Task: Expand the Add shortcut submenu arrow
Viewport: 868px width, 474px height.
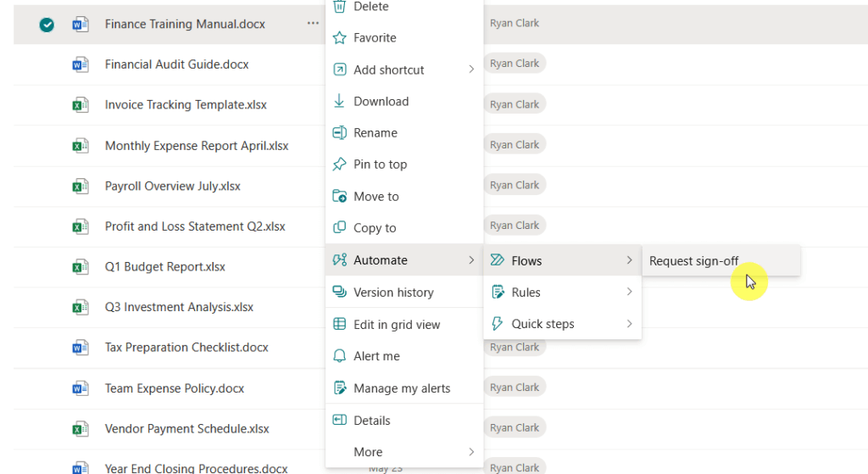Action: point(471,70)
